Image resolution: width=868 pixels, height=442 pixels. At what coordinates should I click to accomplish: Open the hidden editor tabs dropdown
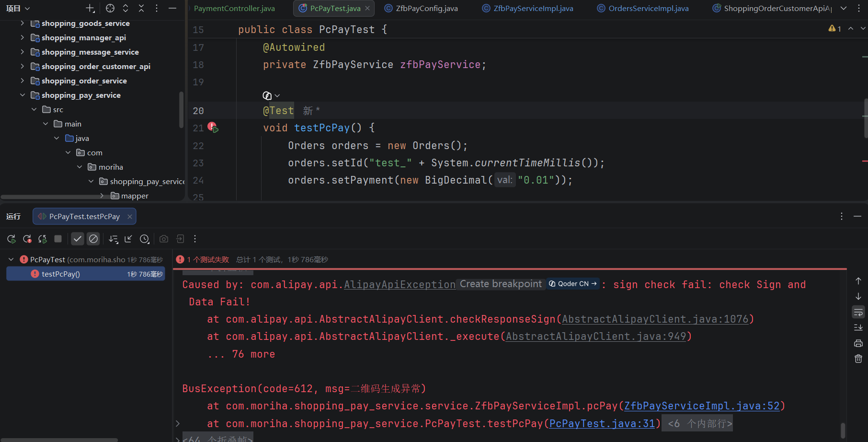click(844, 8)
